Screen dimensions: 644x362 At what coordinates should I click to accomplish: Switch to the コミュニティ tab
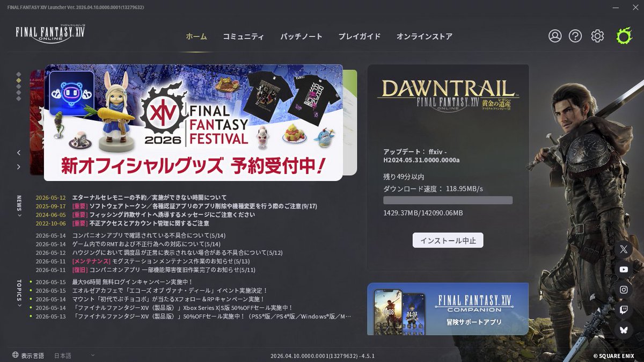[x=243, y=37]
